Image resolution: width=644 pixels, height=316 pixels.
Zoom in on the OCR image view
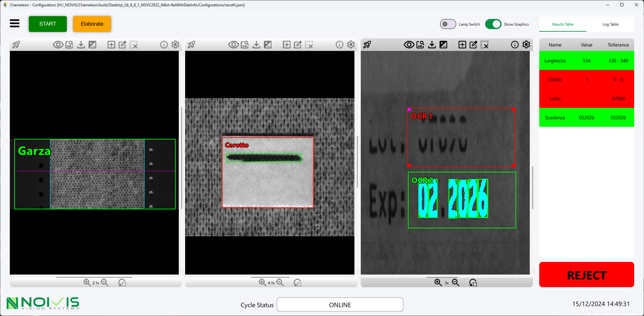pyautogui.click(x=438, y=282)
